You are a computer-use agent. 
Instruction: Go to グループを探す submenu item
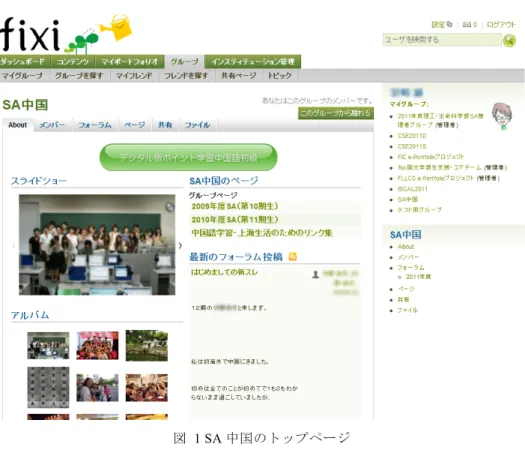click(x=79, y=76)
